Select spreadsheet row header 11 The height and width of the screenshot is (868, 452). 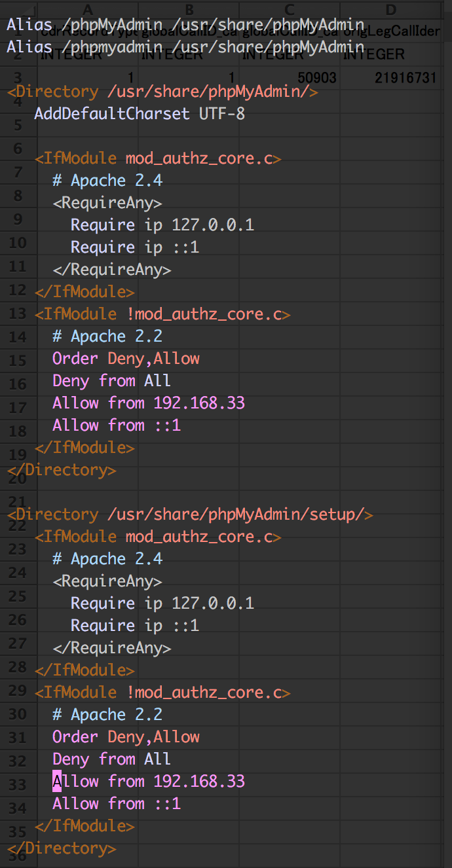point(18,266)
